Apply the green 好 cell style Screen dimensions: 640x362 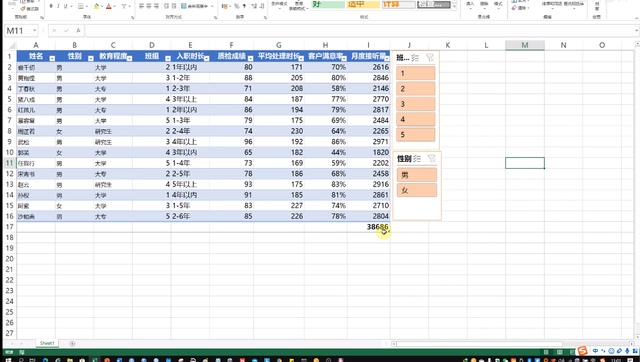(x=328, y=4)
